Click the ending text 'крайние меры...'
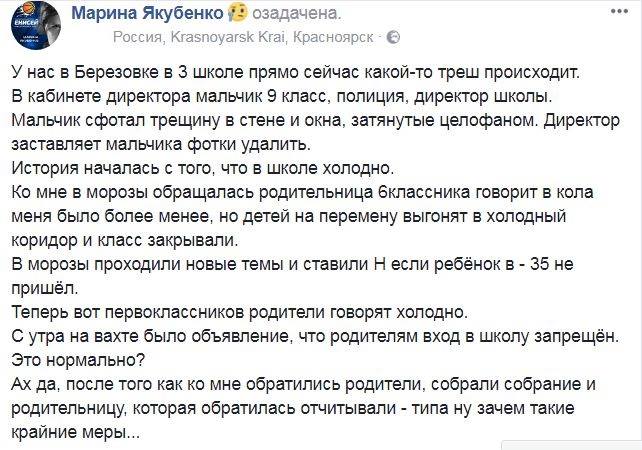 point(75,432)
